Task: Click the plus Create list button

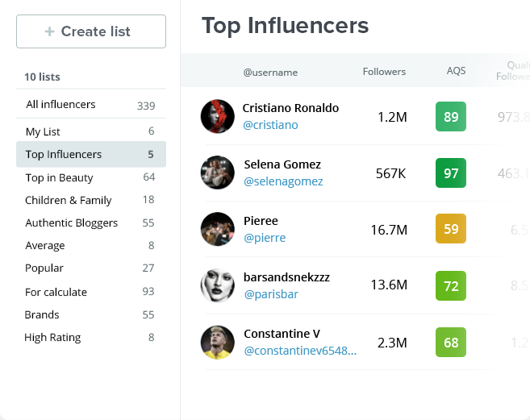Action: tap(91, 31)
